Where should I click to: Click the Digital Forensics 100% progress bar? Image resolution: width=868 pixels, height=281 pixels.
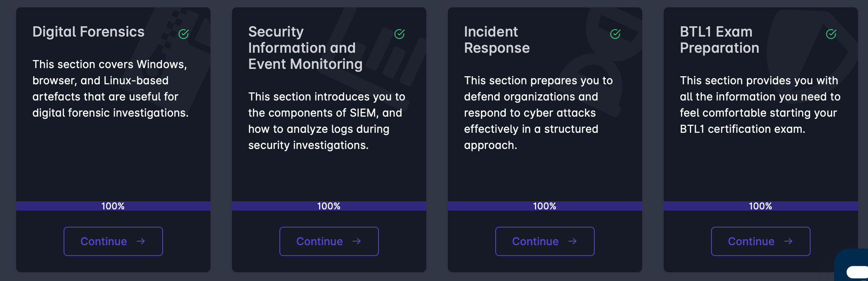pyautogui.click(x=113, y=206)
